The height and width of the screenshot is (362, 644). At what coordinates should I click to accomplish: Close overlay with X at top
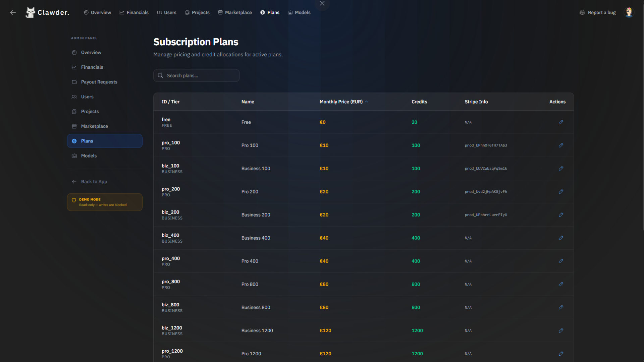pyautogui.click(x=322, y=3)
